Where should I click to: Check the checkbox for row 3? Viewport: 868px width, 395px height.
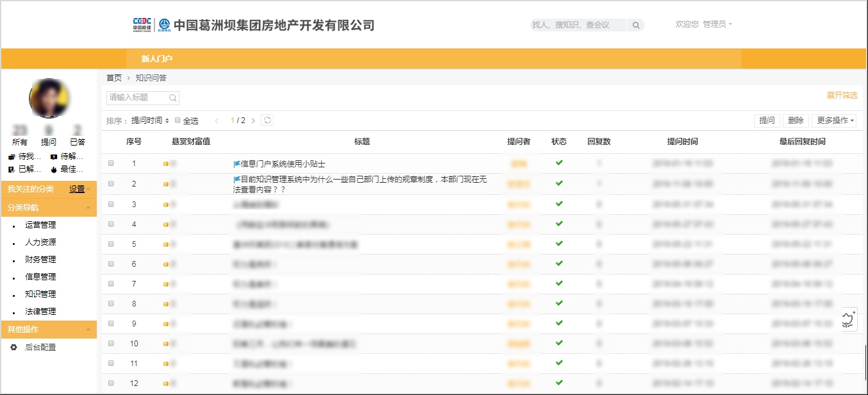coord(111,204)
